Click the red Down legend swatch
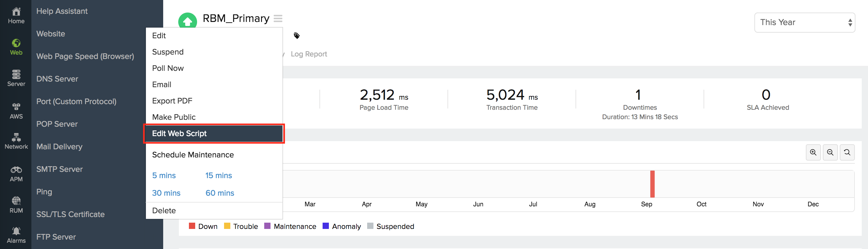This screenshot has height=249, width=868. [192, 226]
